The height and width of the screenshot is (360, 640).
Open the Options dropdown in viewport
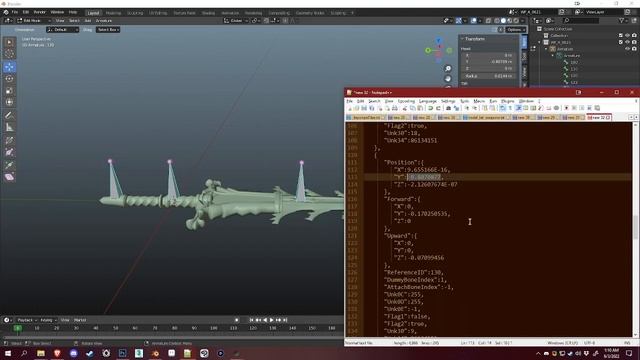click(515, 30)
